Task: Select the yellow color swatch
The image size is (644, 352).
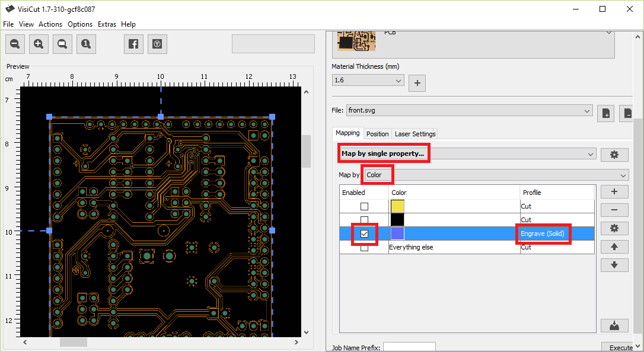Action: [x=397, y=206]
